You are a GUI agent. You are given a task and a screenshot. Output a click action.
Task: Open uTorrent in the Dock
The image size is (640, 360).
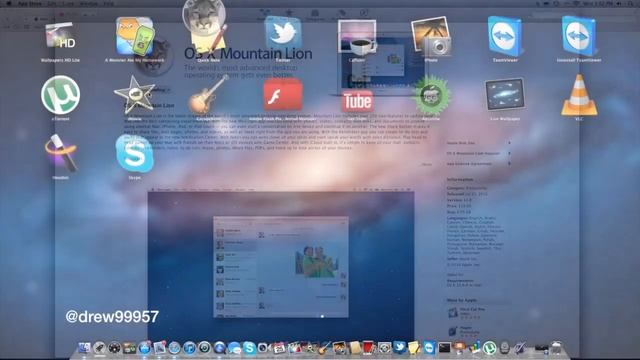click(x=489, y=348)
